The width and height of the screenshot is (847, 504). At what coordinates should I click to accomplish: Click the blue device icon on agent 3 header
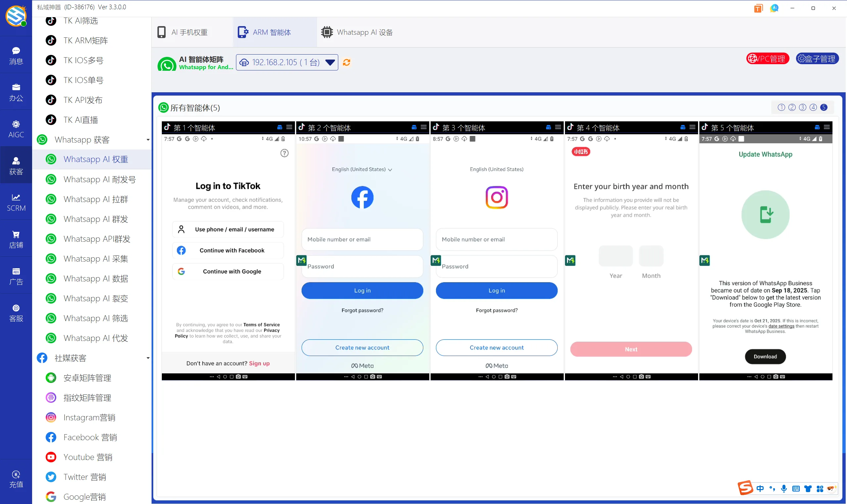click(x=548, y=127)
